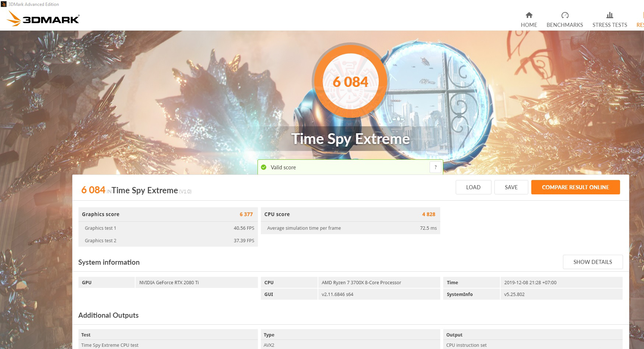This screenshot has height=349, width=644.
Task: Click the Home house icon
Action: pos(529,15)
